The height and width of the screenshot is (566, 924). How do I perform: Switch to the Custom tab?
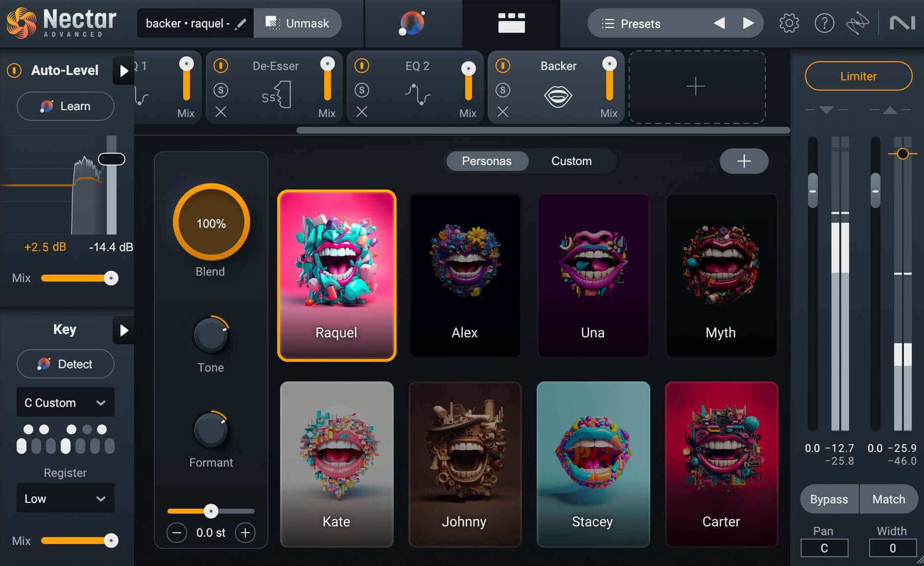(x=571, y=161)
